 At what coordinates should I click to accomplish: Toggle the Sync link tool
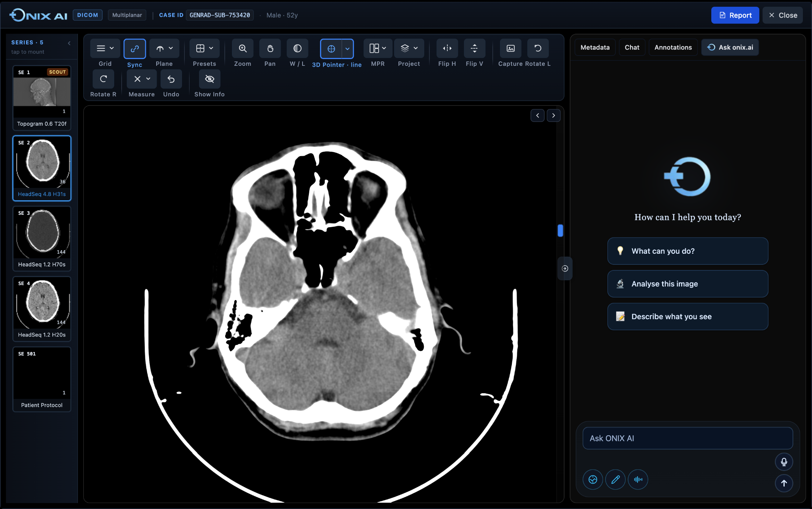pos(134,48)
